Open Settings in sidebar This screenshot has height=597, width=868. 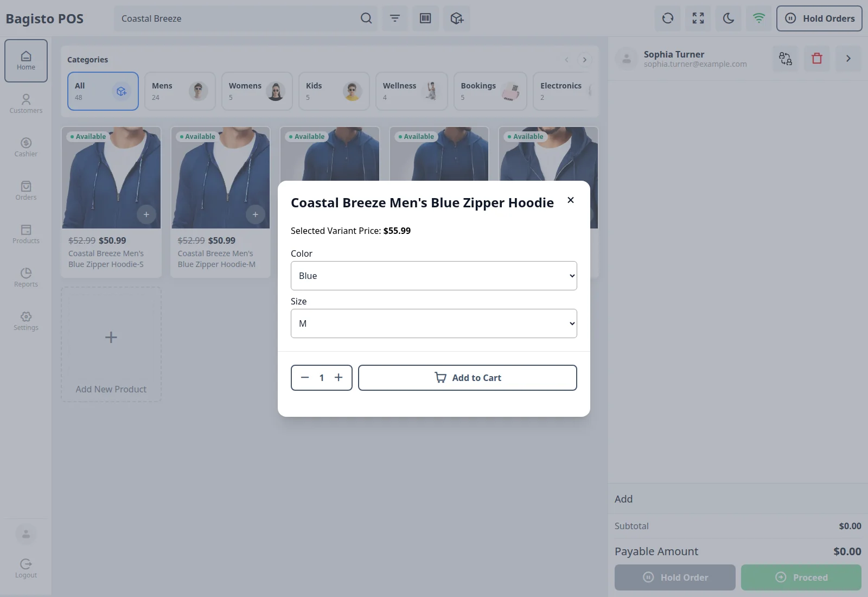pos(26,321)
